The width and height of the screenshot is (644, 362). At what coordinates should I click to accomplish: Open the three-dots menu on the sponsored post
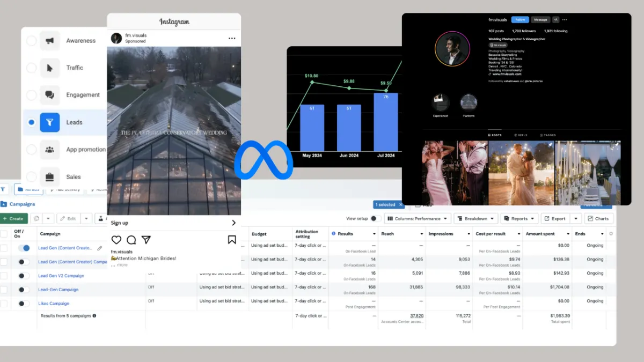click(x=232, y=38)
